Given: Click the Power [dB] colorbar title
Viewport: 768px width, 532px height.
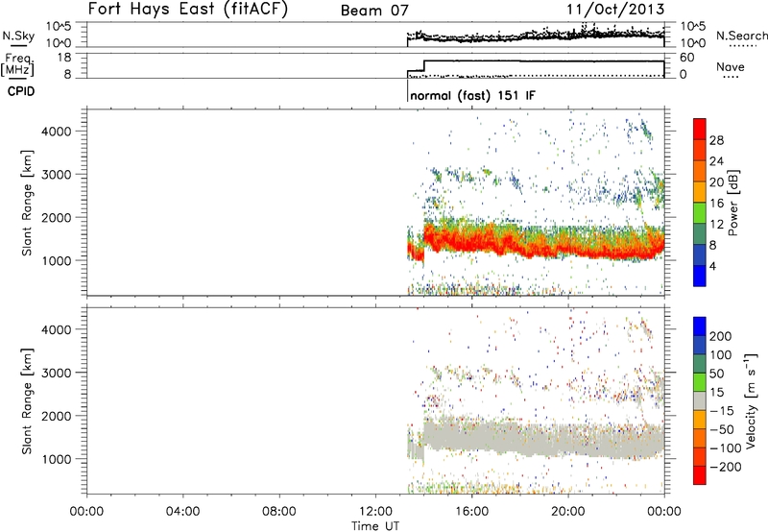Looking at the screenshot, I should tap(732, 203).
